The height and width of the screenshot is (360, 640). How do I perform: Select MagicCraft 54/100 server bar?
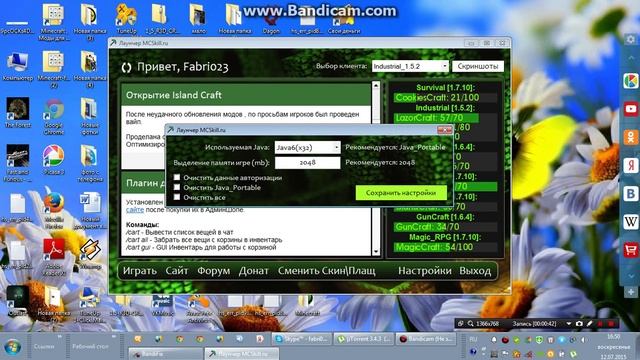(445, 247)
